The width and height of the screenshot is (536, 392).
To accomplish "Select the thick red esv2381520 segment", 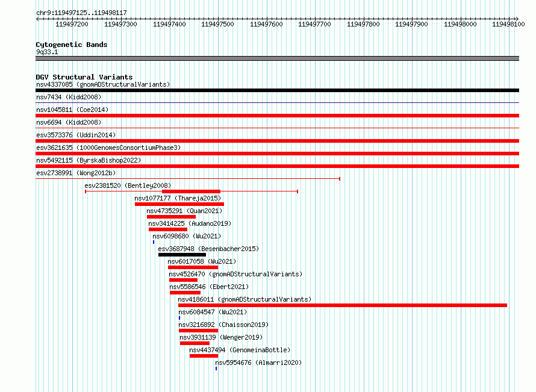I will point(191,191).
